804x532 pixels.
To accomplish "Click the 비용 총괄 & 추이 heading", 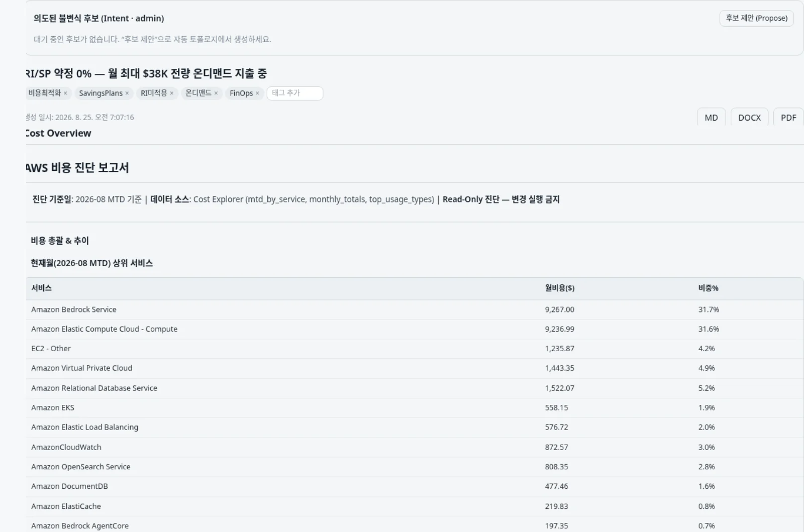I will (60, 241).
